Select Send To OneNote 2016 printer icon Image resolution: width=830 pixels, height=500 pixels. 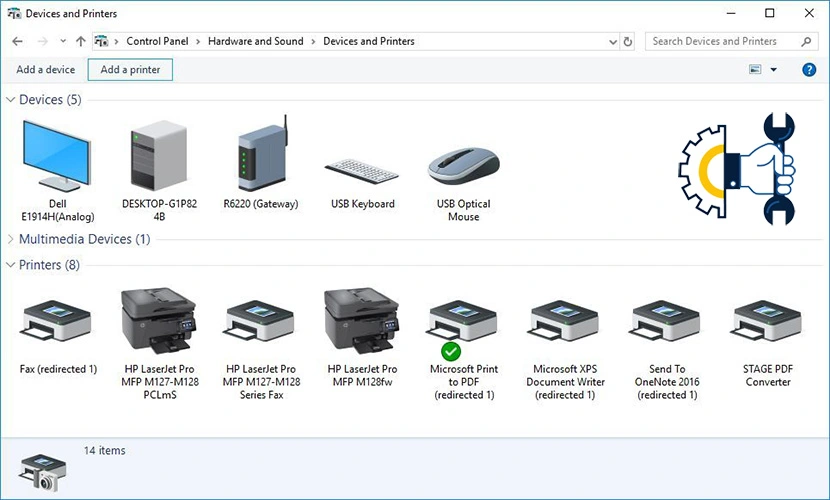tap(665, 322)
